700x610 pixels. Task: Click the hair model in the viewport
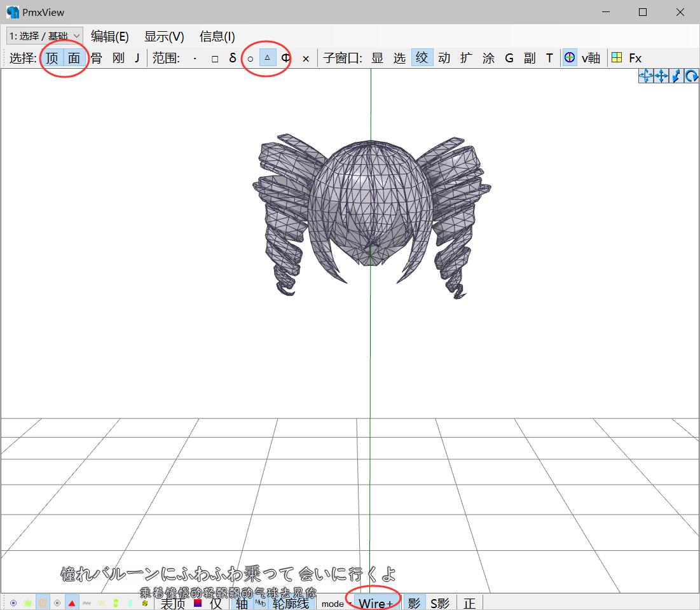[371, 214]
